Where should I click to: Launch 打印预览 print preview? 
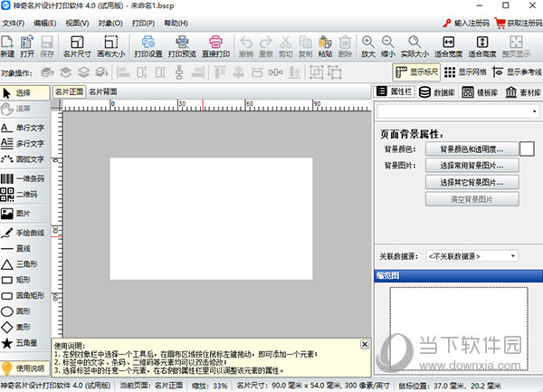pyautogui.click(x=182, y=46)
